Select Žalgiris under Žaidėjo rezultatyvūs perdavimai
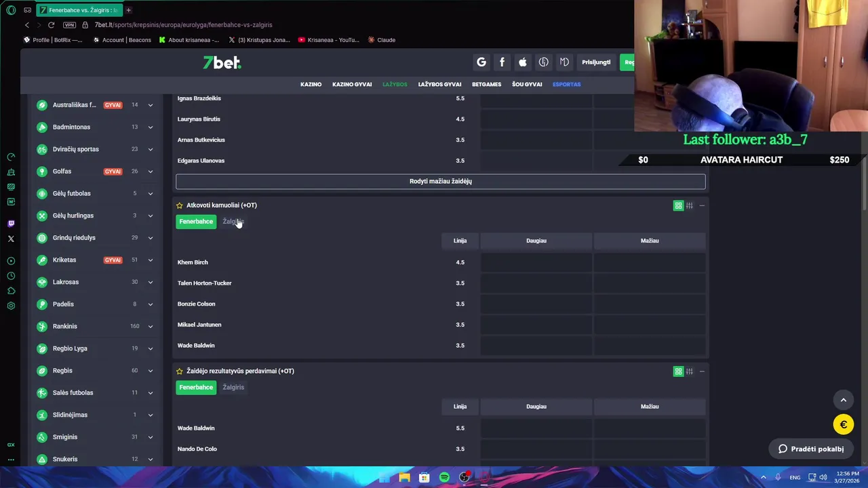The height and width of the screenshot is (488, 868). (233, 388)
